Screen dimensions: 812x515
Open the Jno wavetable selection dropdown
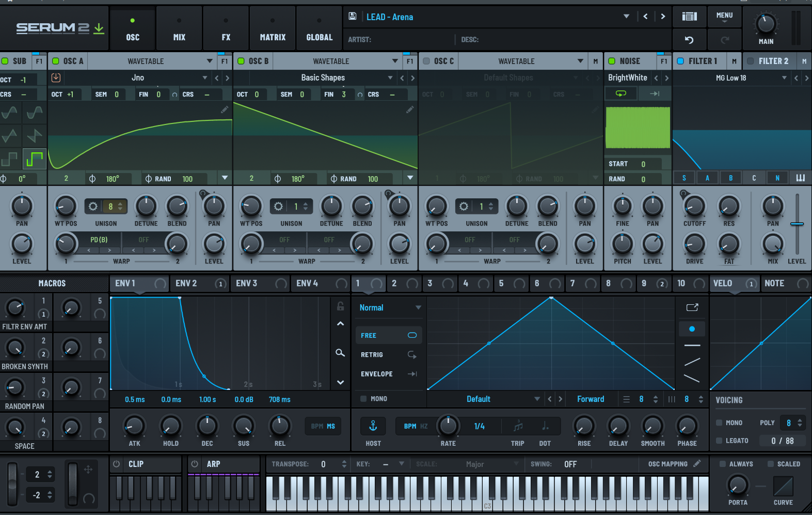pos(205,78)
